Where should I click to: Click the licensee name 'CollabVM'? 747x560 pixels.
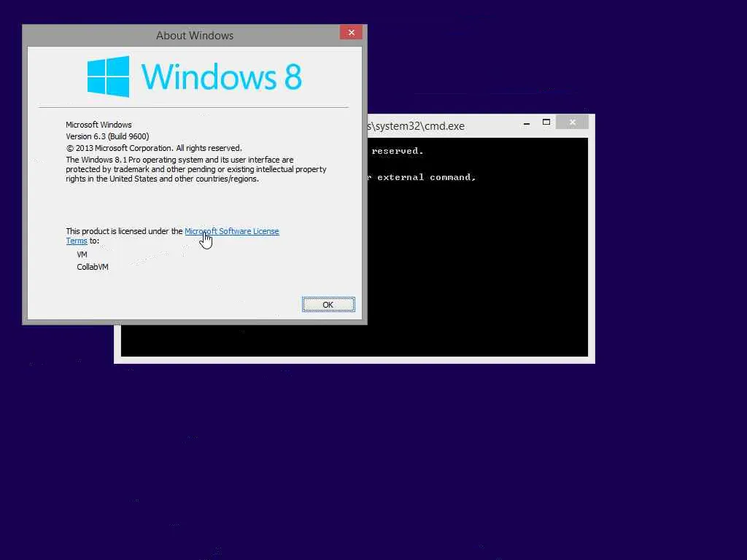[x=93, y=267]
